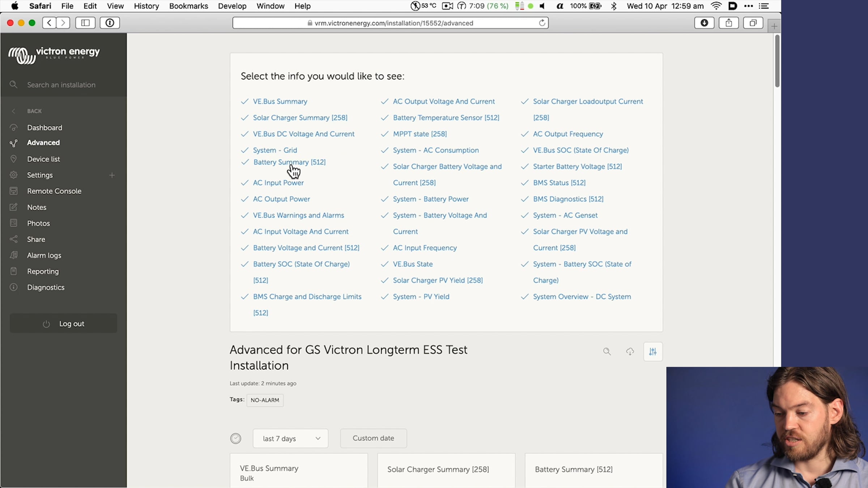Toggle the Safari sidebar button
The height and width of the screenshot is (488, 868).
[85, 23]
